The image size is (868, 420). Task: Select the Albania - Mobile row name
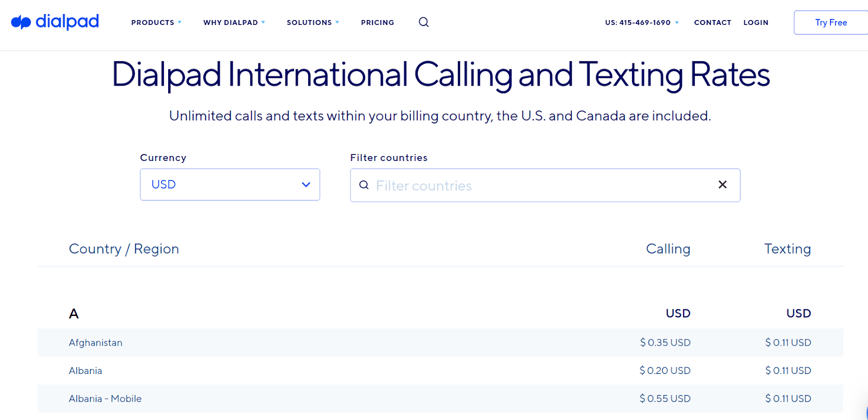pyautogui.click(x=105, y=399)
